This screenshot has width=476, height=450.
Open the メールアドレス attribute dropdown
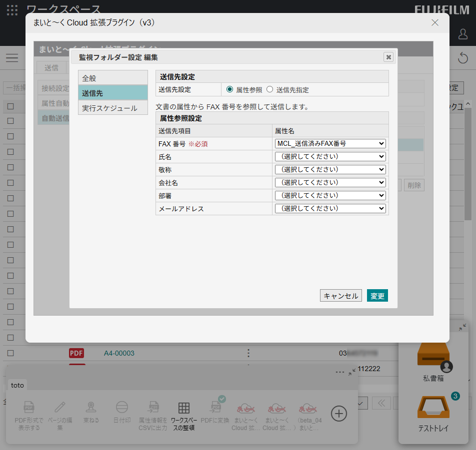tap(330, 208)
